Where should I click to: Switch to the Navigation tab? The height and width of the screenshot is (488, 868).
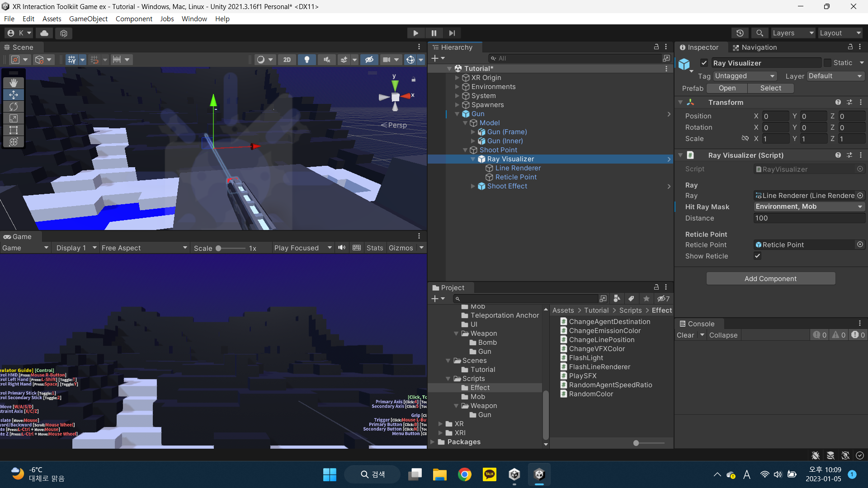click(755, 47)
